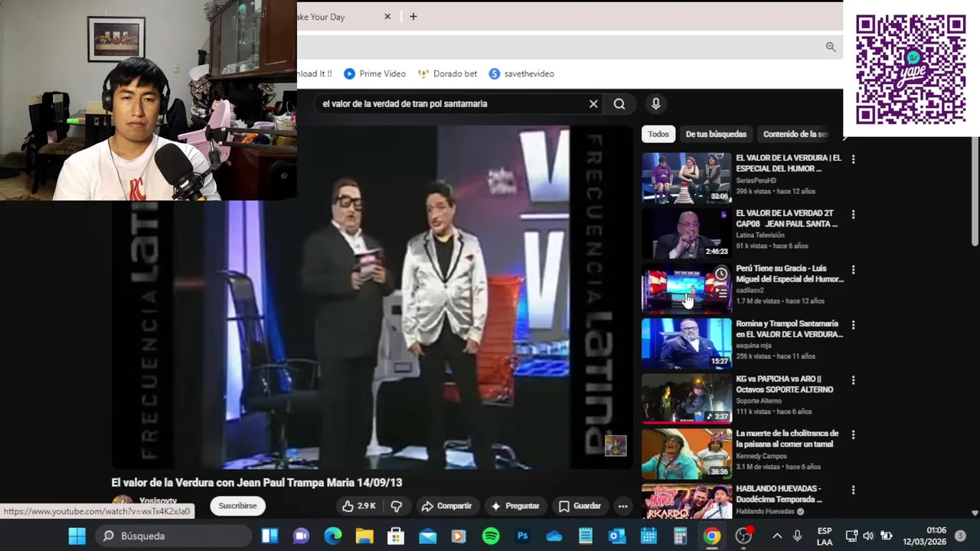The image size is (980, 551).
Task: Run the YouTube search with magnifier button
Action: pyautogui.click(x=619, y=104)
